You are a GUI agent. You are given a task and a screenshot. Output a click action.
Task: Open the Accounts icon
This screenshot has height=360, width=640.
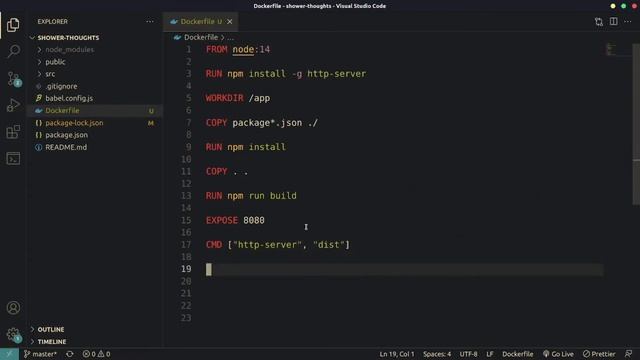click(13, 307)
